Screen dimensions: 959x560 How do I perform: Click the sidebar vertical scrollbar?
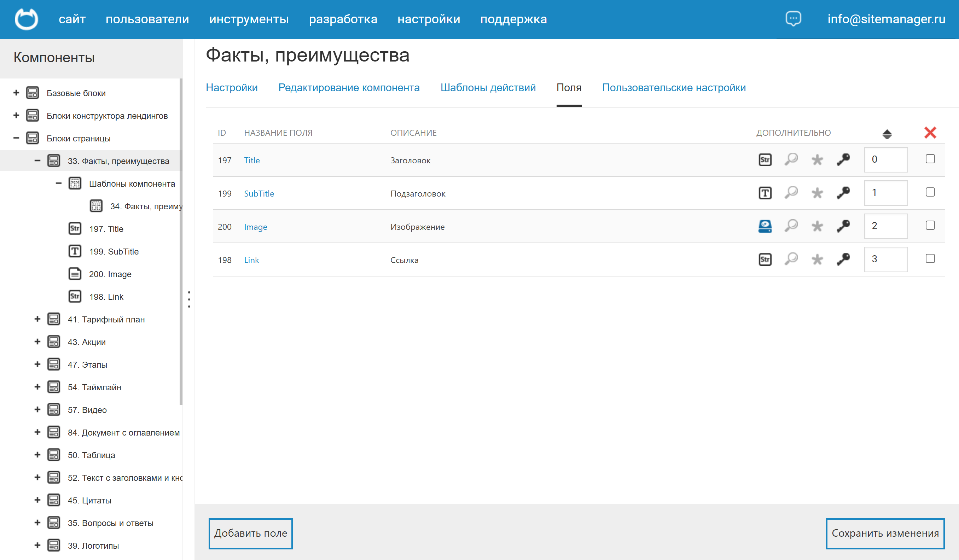(181, 242)
